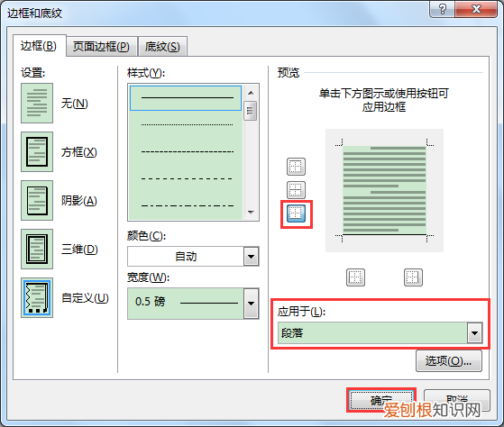Select the 无(N) no-border setting icon

(x=37, y=103)
